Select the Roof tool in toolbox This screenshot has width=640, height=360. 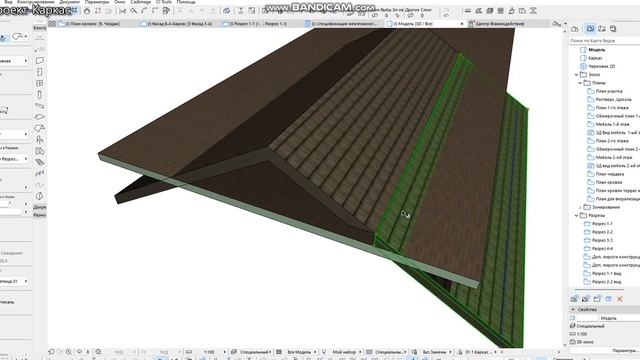click(40, 129)
